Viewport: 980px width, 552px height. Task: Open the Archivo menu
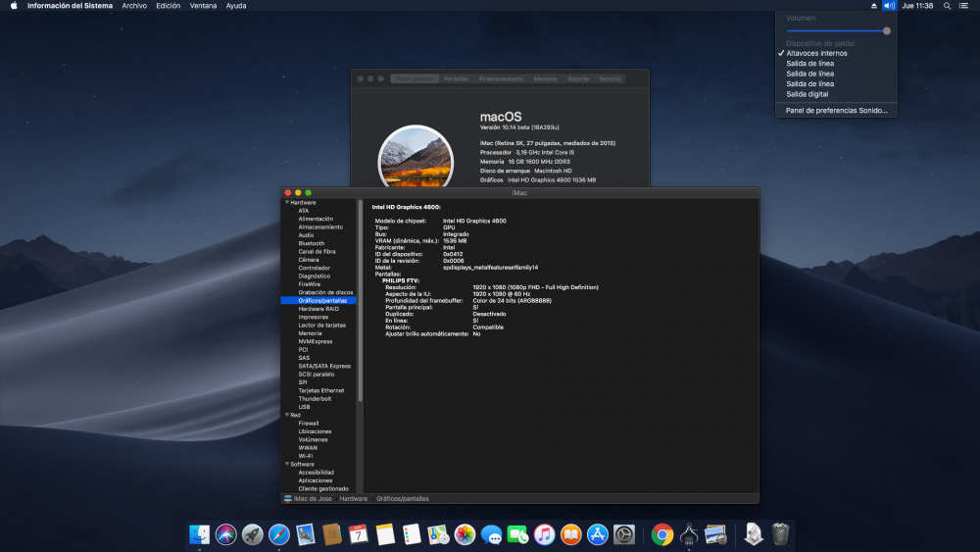click(134, 6)
